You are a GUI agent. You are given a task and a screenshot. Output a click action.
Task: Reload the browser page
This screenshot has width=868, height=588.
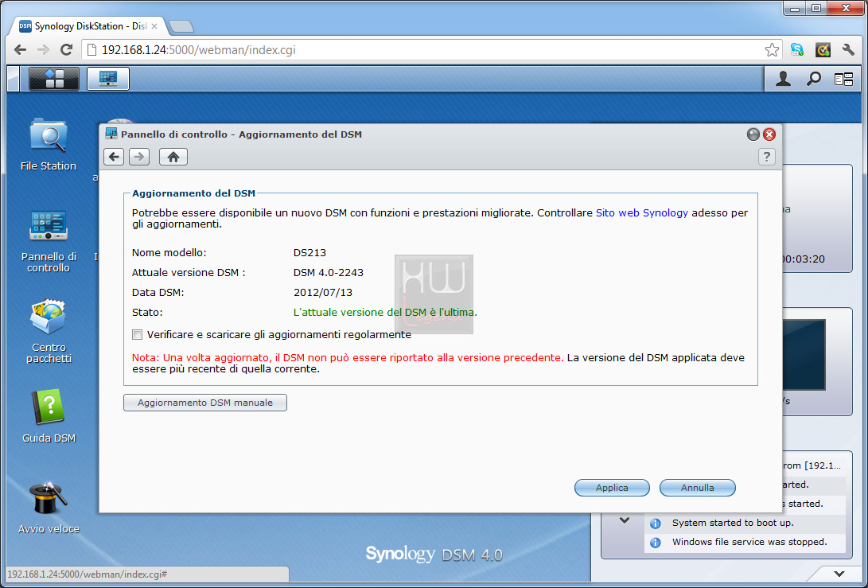(66, 50)
